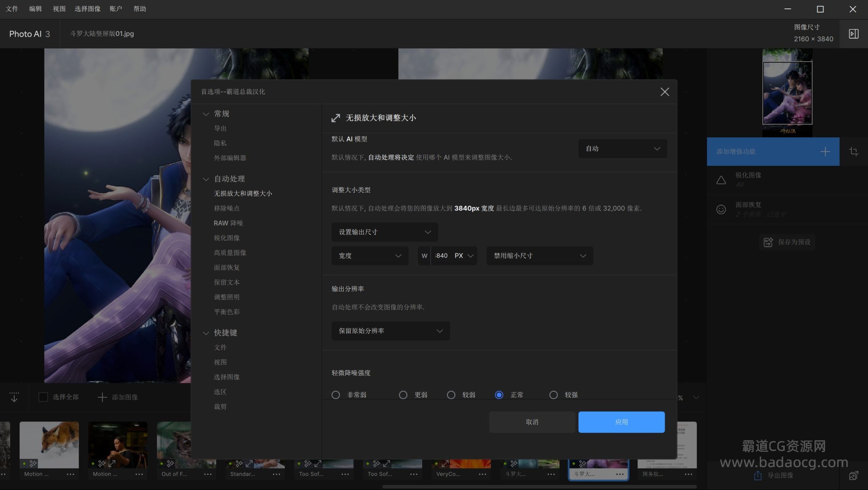Screen dimensions: 868x490
Task: Open the 默认 AI 模型 自动 dropdown
Action: (x=623, y=149)
